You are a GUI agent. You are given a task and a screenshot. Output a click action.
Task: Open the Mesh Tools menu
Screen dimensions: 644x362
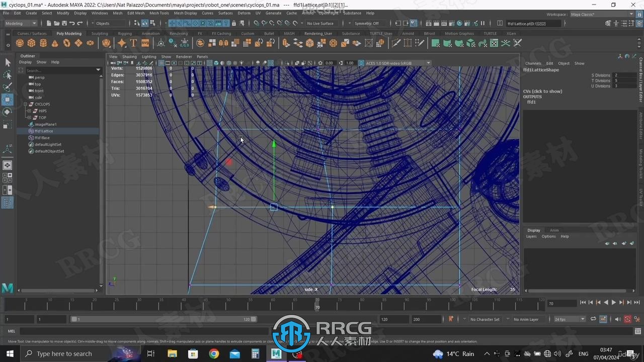pyautogui.click(x=159, y=13)
